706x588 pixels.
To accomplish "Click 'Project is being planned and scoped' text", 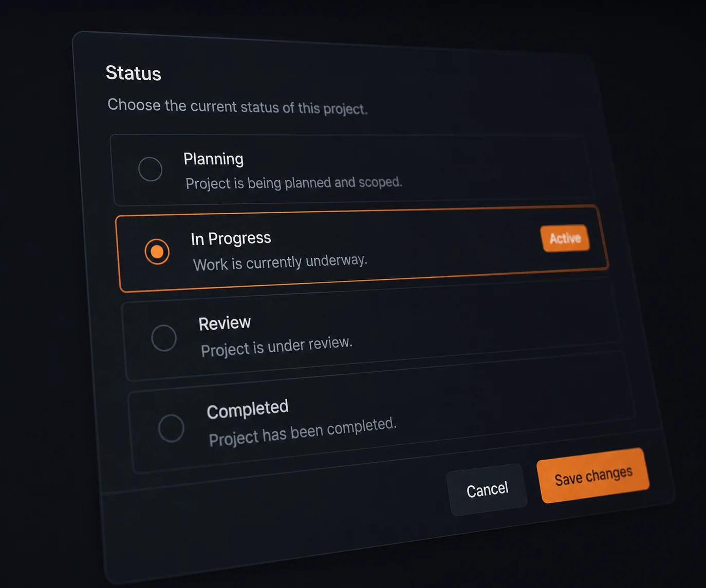I will click(294, 183).
